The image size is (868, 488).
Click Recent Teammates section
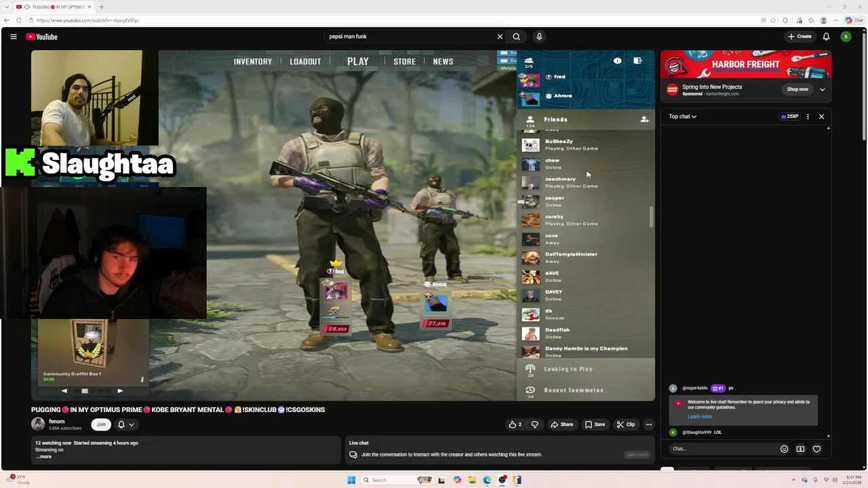point(573,390)
